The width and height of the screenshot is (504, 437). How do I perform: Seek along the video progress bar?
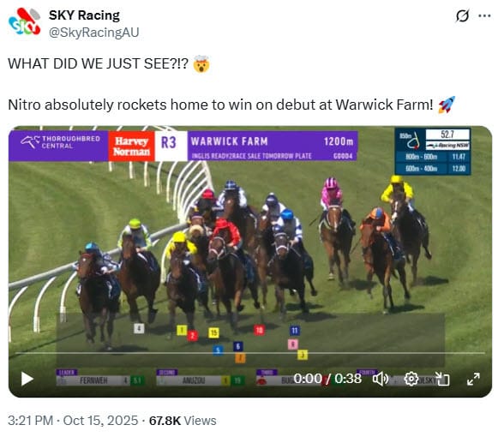(250, 353)
